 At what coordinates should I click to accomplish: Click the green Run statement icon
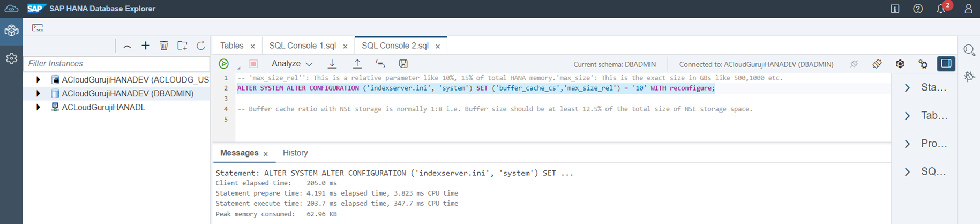tap(223, 64)
